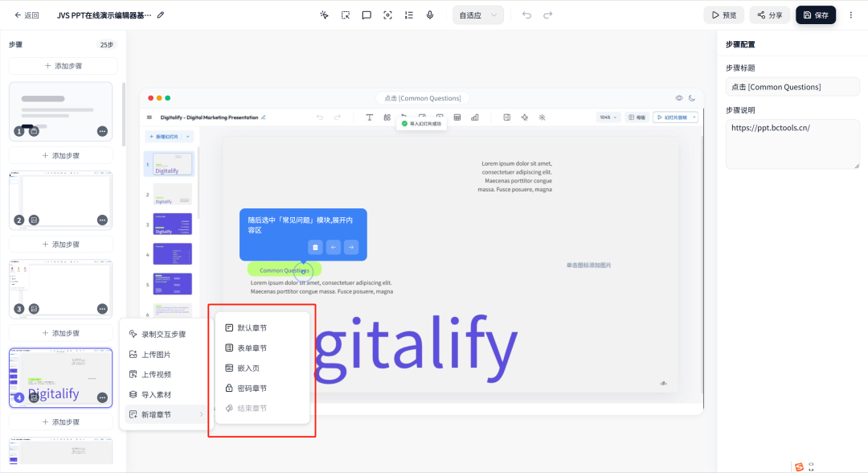Select 上传图片 menu entry
The image size is (868, 473).
point(166,355)
